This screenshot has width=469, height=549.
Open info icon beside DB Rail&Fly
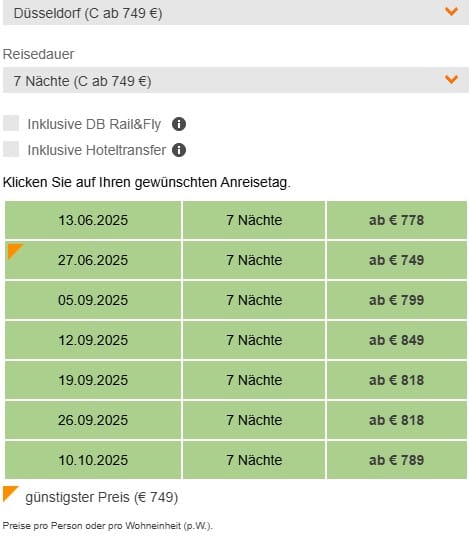coord(178,124)
